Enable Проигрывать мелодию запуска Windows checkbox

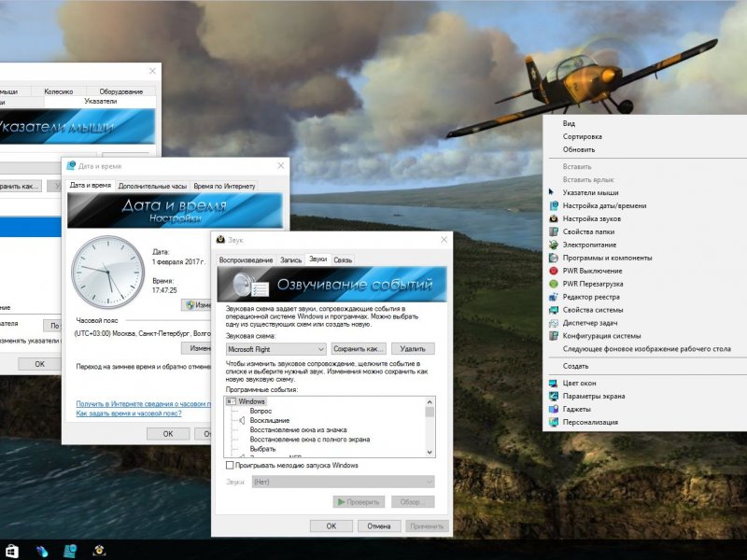(230, 465)
